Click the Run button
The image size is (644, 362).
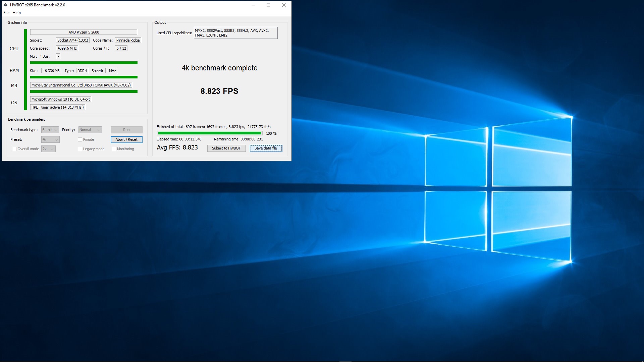(x=126, y=130)
